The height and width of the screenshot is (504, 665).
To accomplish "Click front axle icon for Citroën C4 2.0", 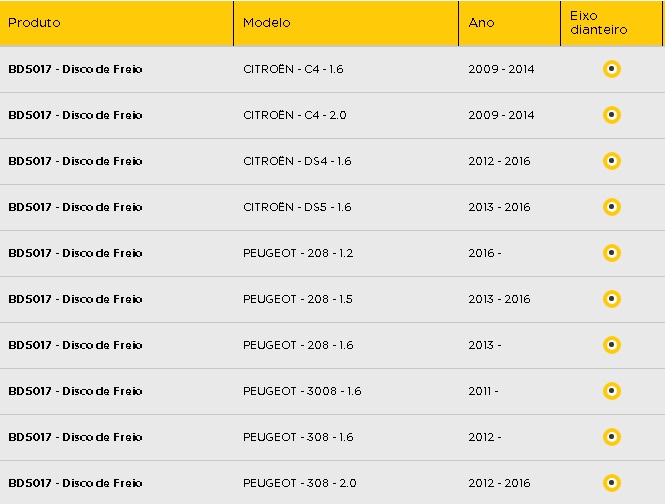I will coord(612,115).
